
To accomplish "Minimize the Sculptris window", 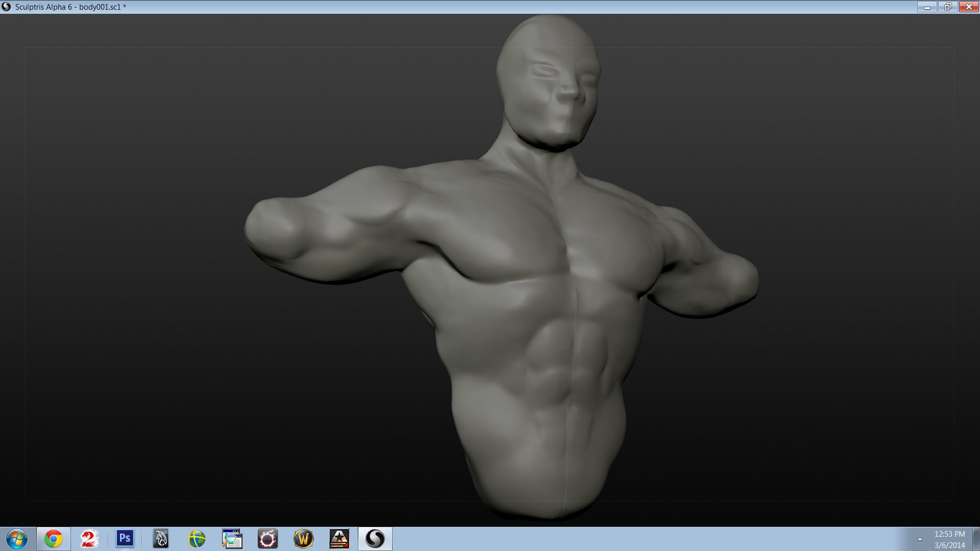I will (x=927, y=7).
